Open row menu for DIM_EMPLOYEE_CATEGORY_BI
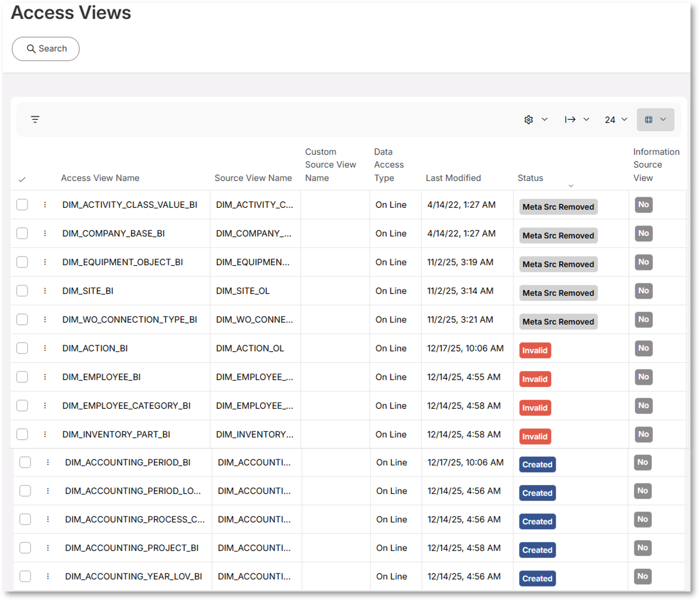The width and height of the screenshot is (700, 601). click(x=45, y=406)
